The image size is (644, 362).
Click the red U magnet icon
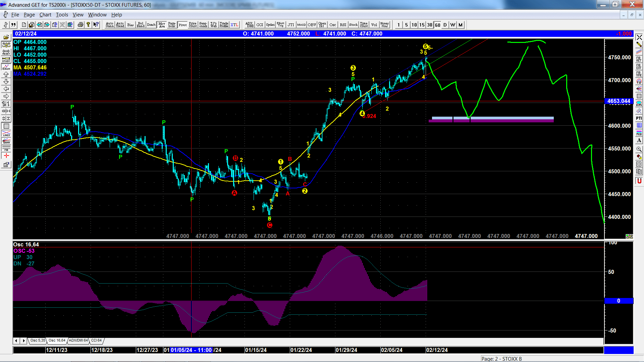(639, 181)
